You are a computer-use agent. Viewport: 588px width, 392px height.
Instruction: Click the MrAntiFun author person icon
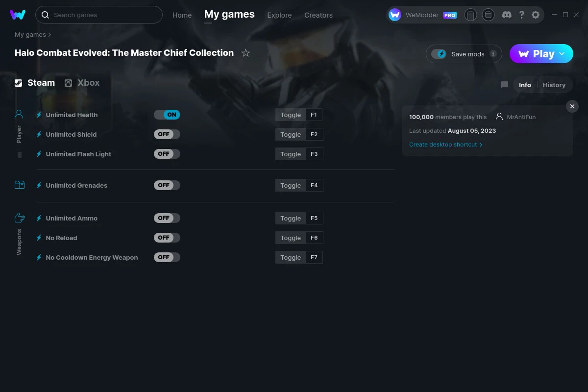499,117
